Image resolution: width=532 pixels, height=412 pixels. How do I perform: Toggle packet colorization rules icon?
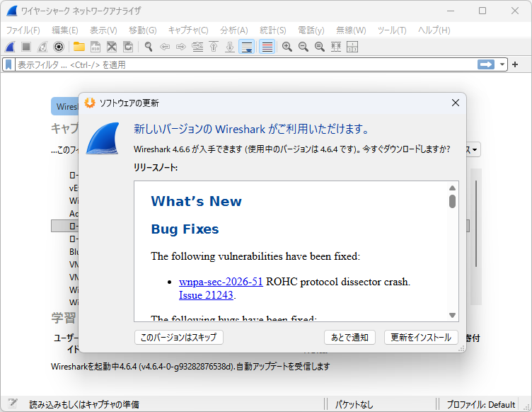[267, 47]
